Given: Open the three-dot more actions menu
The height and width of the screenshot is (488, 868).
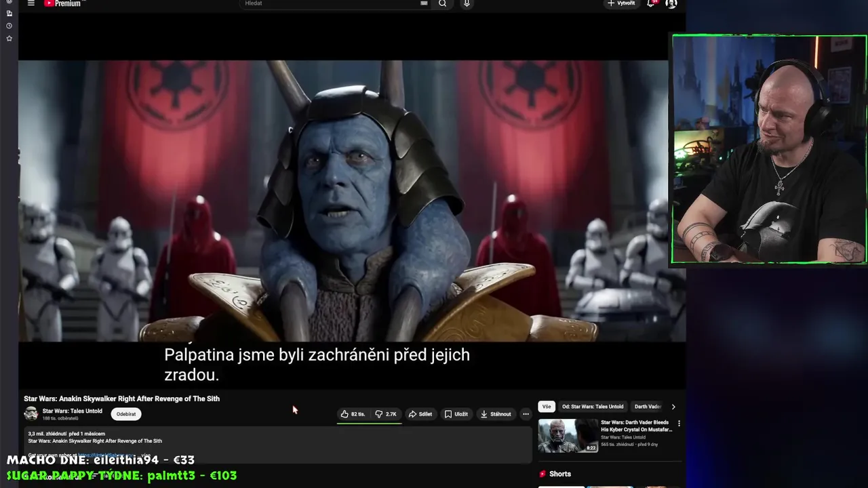Looking at the screenshot, I should (x=526, y=414).
